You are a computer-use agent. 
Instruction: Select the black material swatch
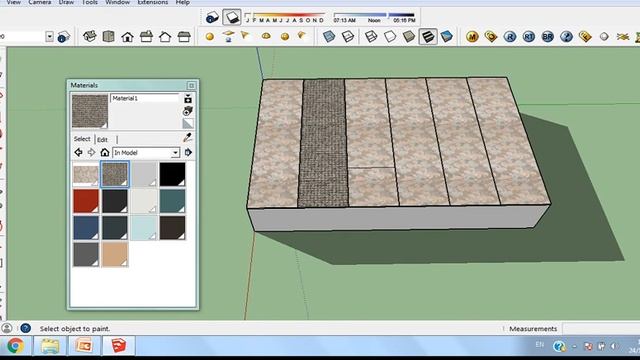(x=172, y=174)
